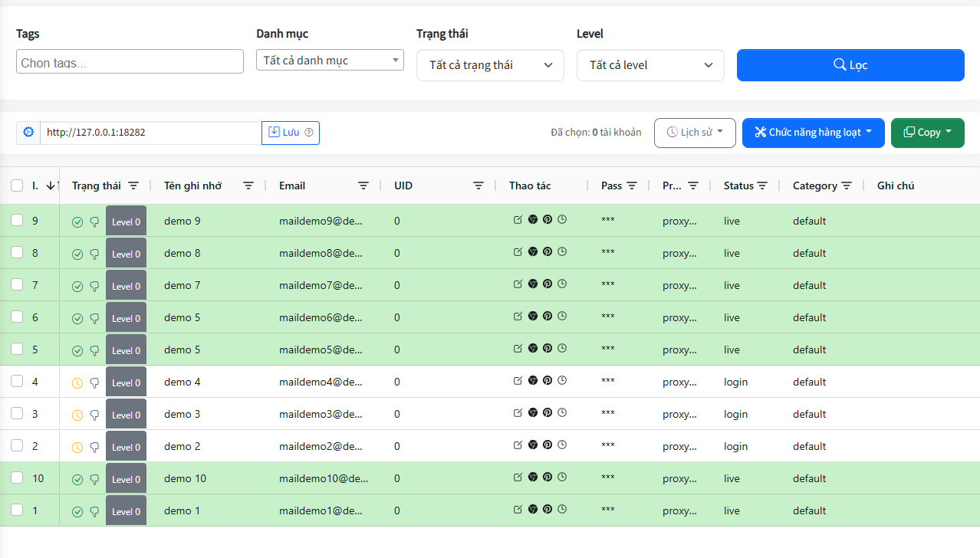The image size is (980, 558).
Task: Open Chrome icon for demo 3
Action: coord(532,412)
